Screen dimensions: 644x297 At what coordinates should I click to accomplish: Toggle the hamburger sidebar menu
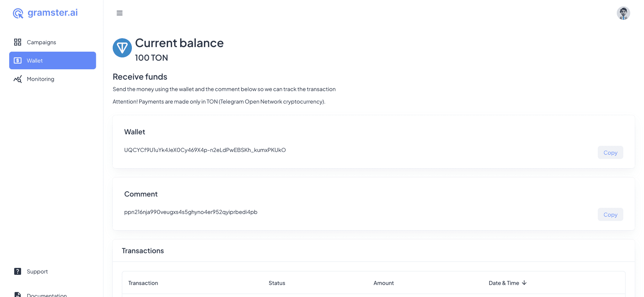[120, 13]
